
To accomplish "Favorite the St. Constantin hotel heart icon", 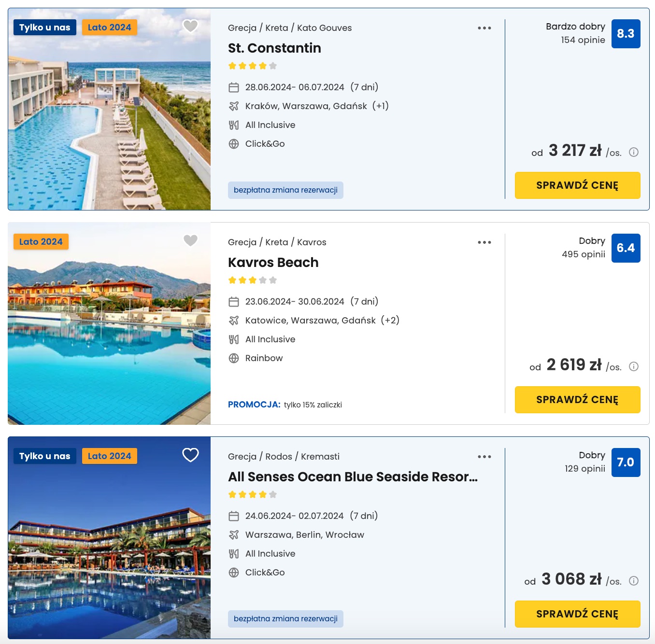I will click(x=190, y=26).
